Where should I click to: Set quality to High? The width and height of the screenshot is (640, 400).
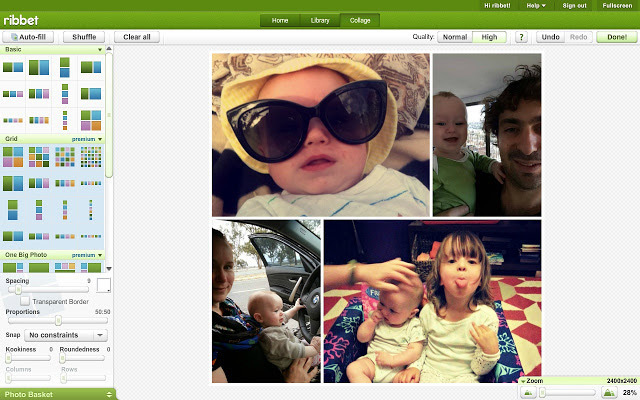click(x=489, y=37)
